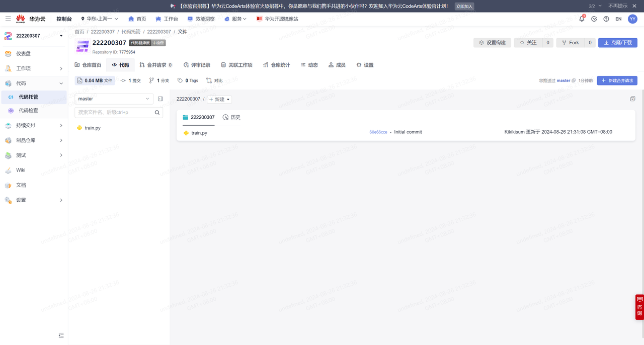Copy branch name icon next to master link

[x=574, y=80]
